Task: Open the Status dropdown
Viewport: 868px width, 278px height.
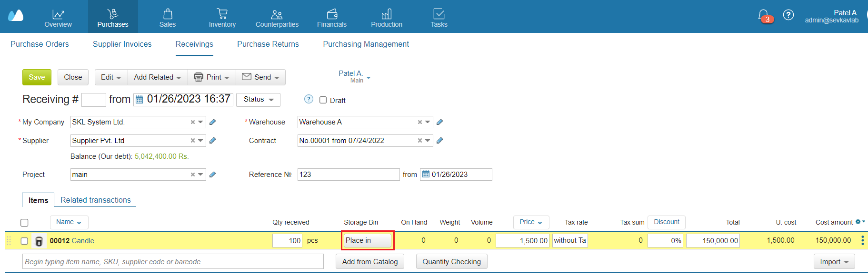Action: tap(258, 99)
